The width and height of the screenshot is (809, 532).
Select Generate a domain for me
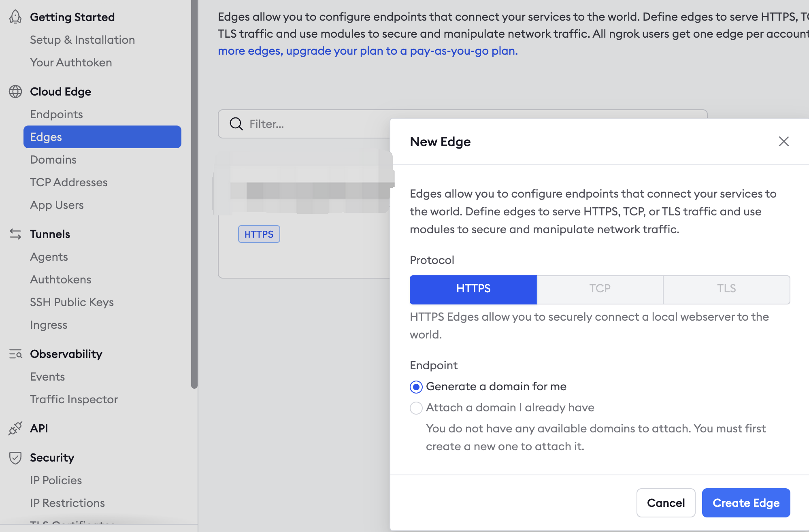416,387
